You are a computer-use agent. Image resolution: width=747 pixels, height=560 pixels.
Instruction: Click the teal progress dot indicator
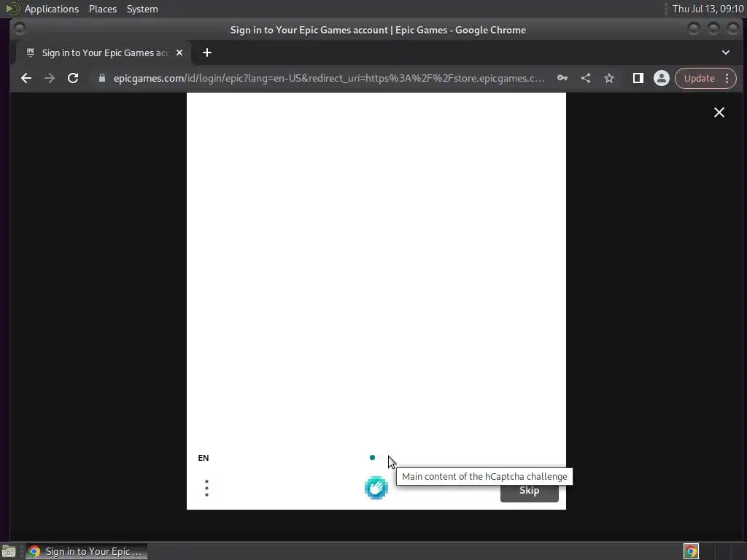372,458
